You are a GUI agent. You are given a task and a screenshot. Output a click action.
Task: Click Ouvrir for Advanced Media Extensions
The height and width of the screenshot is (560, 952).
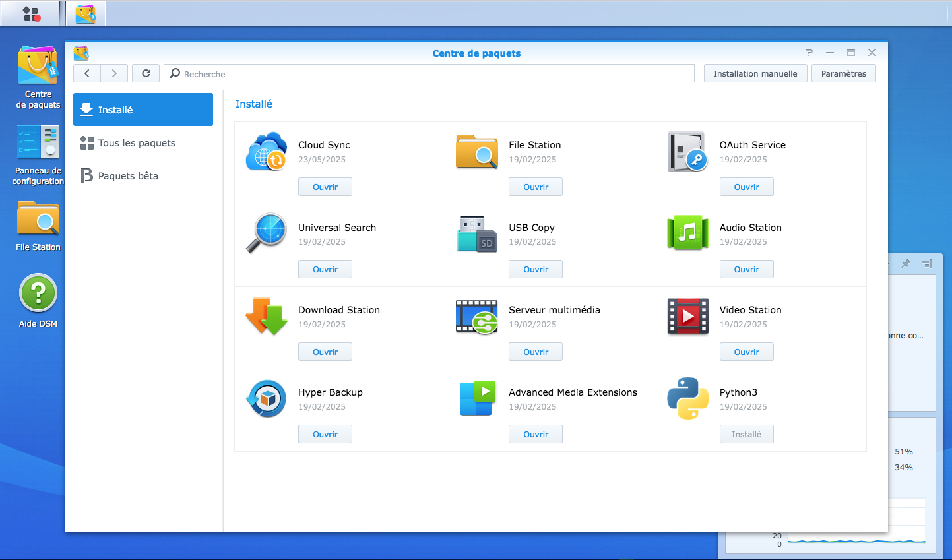(x=536, y=434)
